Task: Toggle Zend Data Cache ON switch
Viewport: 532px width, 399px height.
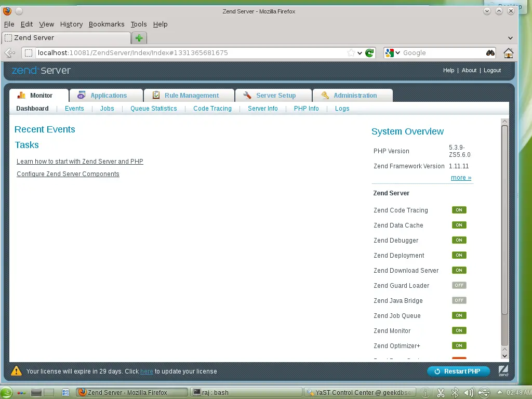Action: [459, 225]
